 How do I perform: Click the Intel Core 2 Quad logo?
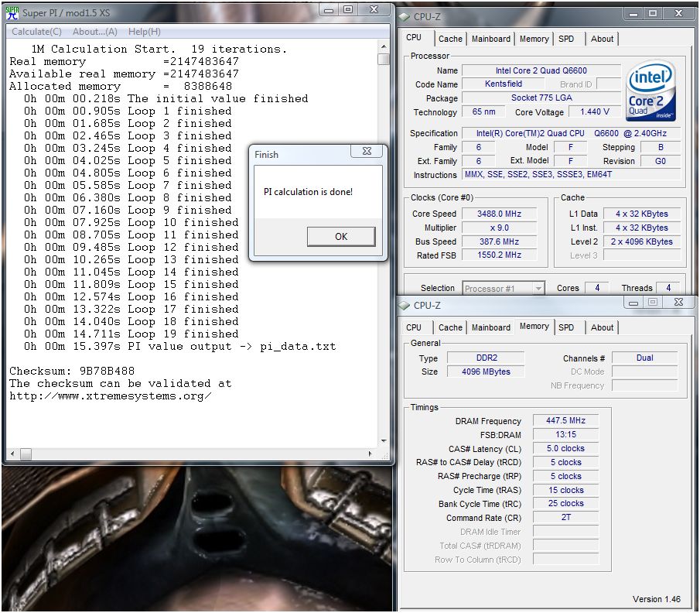click(651, 91)
